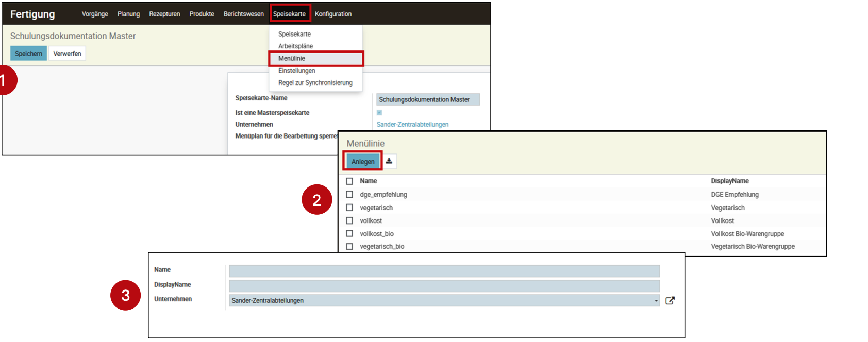Viewport: 868px width, 342px height.
Task: Click the Verwerfen button
Action: tap(67, 54)
